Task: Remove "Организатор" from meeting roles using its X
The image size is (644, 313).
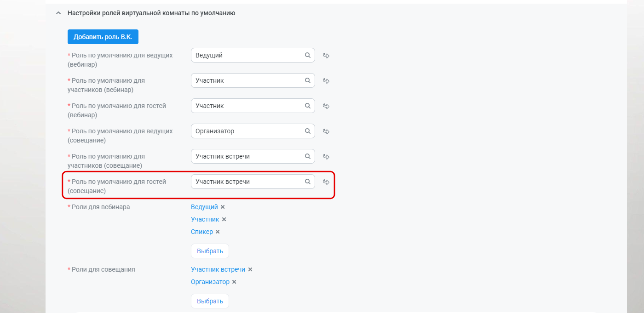Action: (x=234, y=282)
